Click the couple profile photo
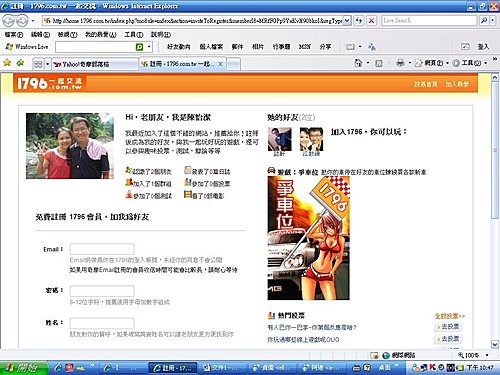500x375 pixels. pyautogui.click(x=70, y=146)
